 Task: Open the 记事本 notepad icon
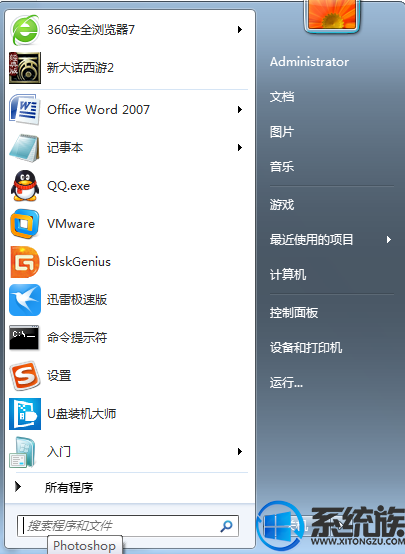coord(24,148)
